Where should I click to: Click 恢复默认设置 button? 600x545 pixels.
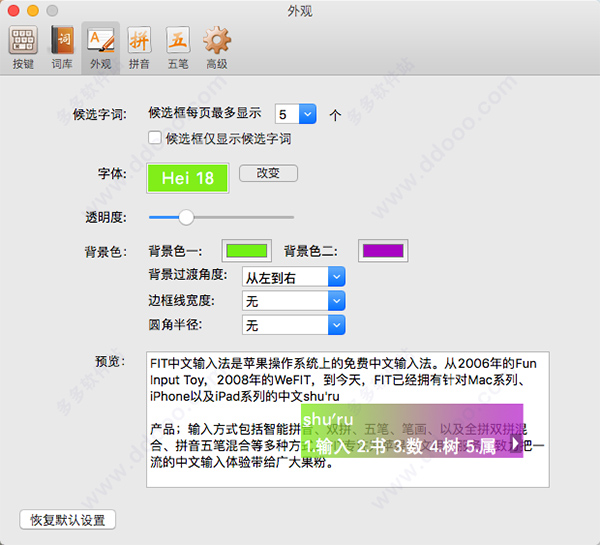(67, 520)
